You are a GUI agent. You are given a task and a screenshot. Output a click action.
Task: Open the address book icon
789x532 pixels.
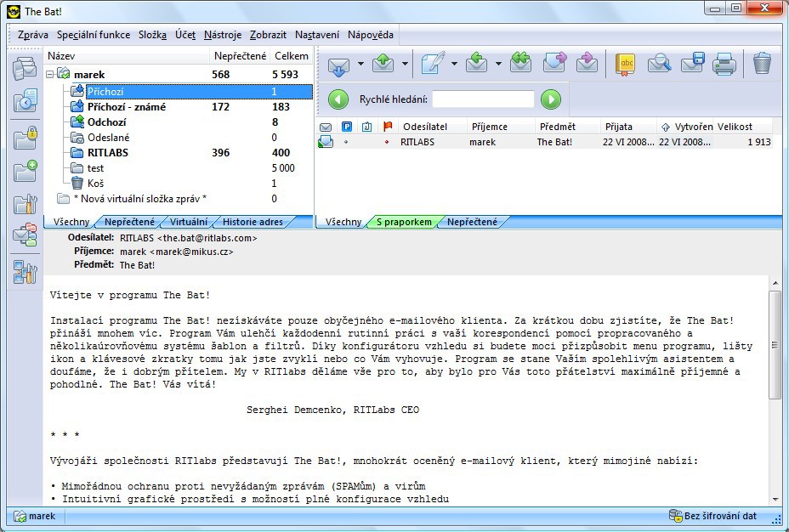click(625, 64)
